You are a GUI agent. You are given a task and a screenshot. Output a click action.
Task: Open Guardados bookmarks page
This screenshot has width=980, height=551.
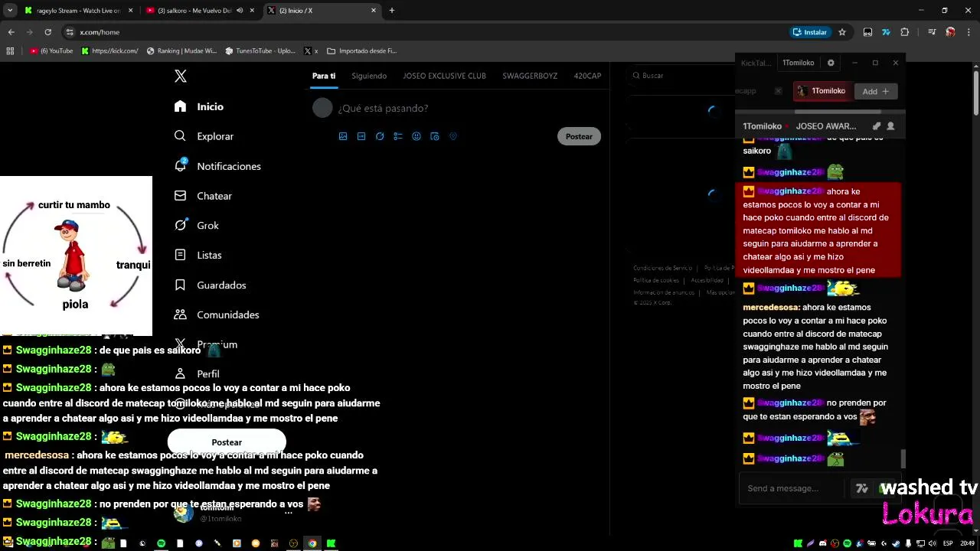pyautogui.click(x=210, y=285)
